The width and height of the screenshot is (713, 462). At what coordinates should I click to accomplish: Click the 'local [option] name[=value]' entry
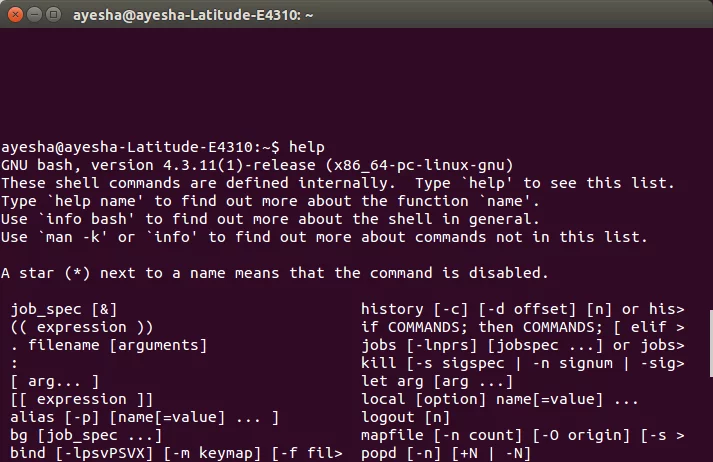(500, 399)
